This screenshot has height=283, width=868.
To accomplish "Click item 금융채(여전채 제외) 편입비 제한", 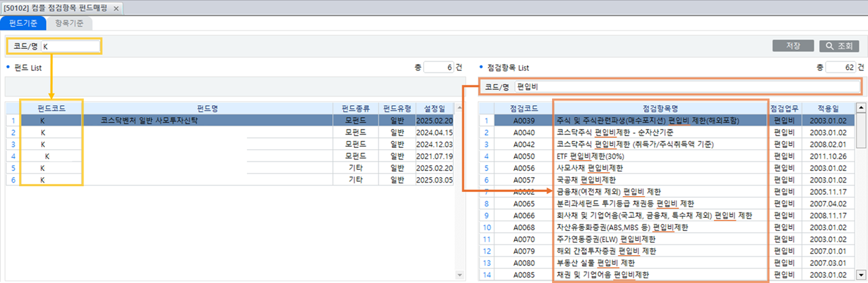I will [608, 192].
